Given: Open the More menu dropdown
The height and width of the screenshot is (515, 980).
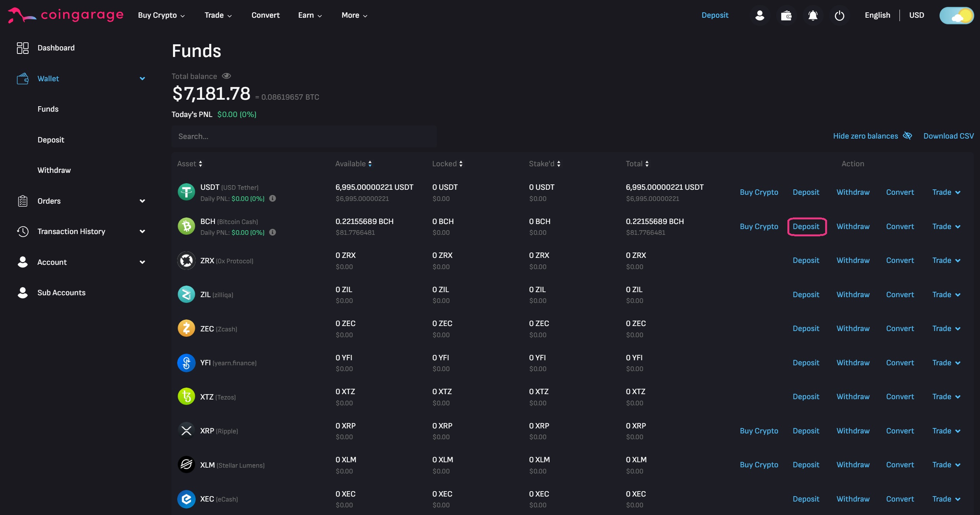Looking at the screenshot, I should (x=354, y=15).
